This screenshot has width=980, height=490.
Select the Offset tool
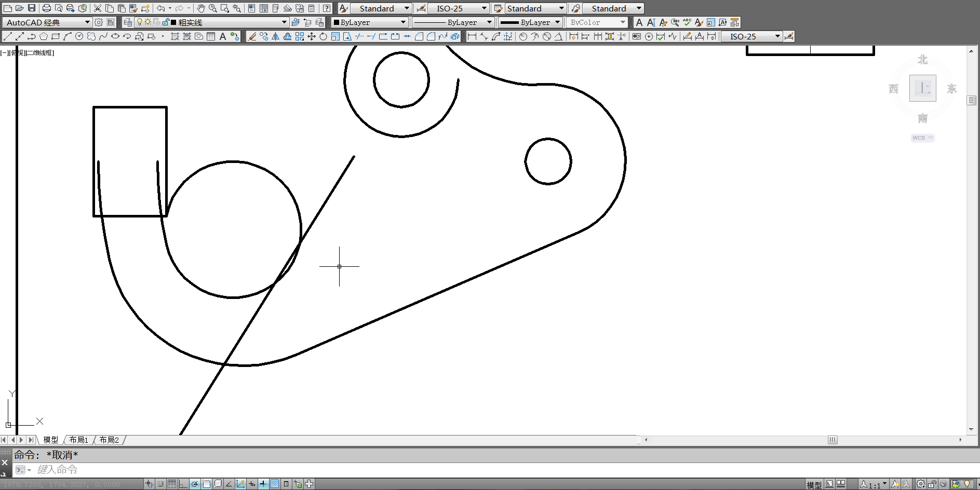pyautogui.click(x=288, y=36)
